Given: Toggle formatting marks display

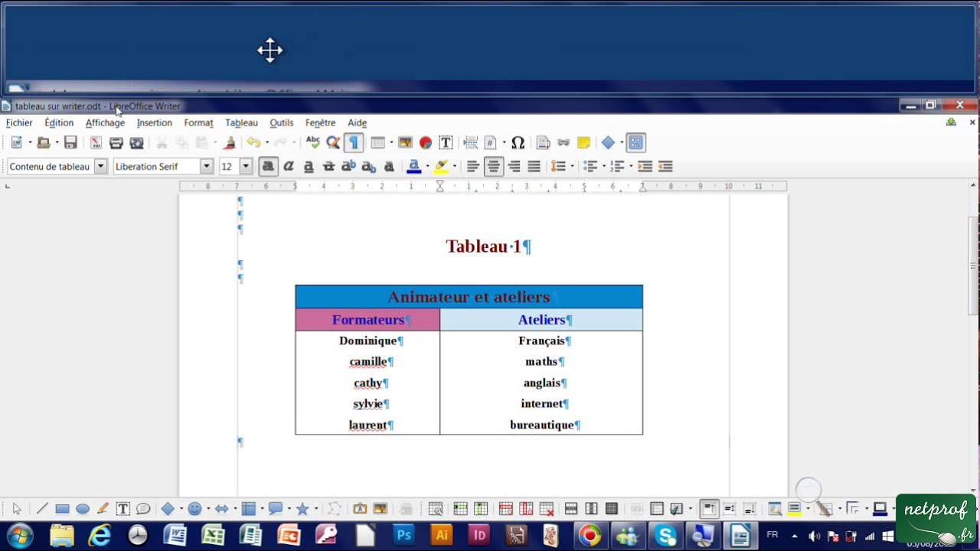Looking at the screenshot, I should click(x=354, y=142).
